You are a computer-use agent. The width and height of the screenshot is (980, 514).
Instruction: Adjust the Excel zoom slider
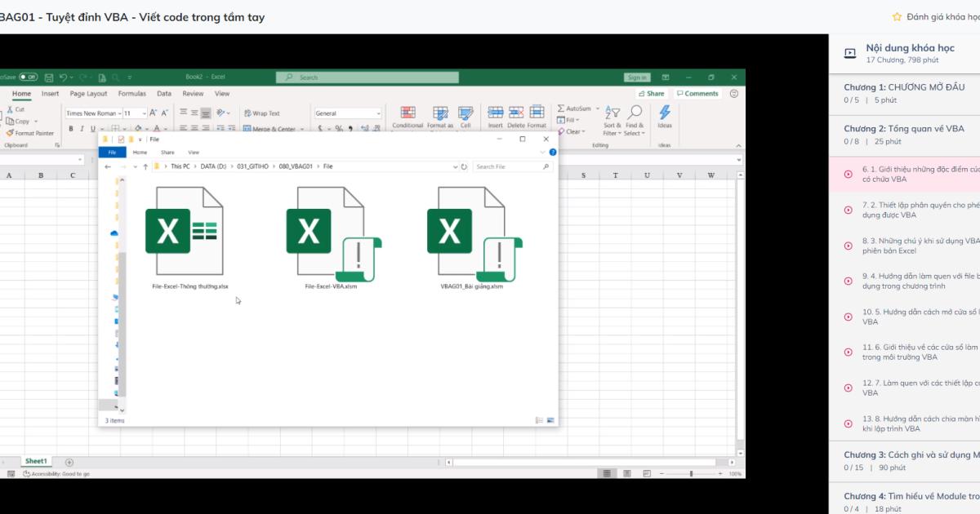[691, 473]
